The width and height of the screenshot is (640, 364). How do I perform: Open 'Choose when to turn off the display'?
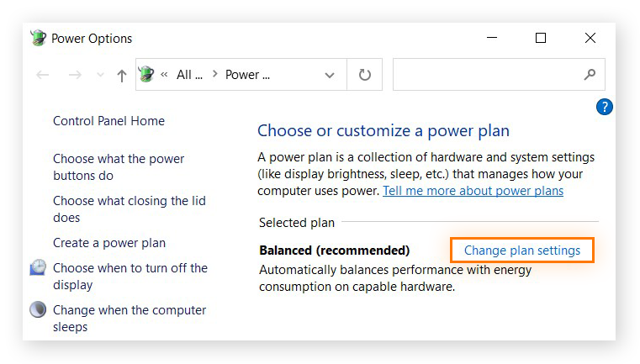pos(130,277)
